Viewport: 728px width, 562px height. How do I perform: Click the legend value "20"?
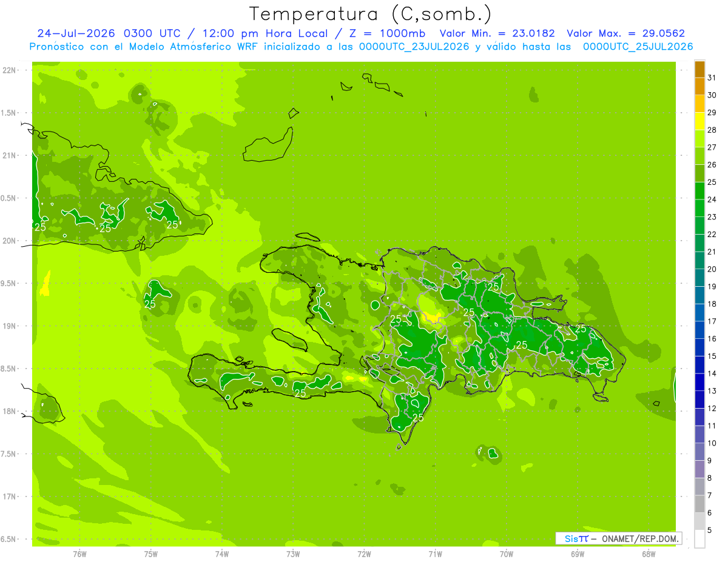pyautogui.click(x=712, y=269)
